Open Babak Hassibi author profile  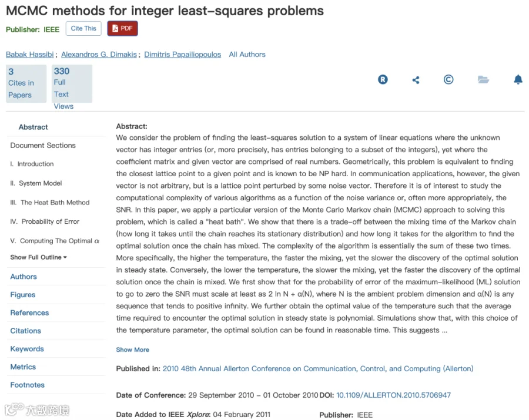30,54
